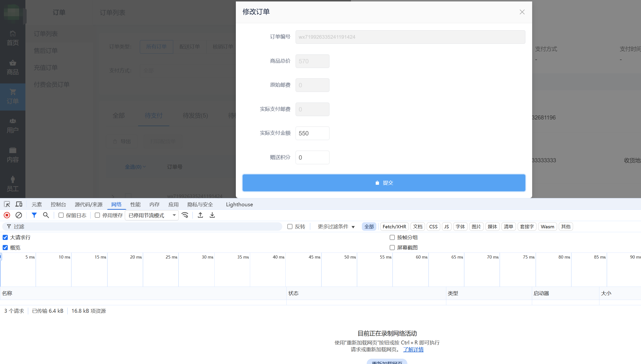
Task: Click the export HAR download icon
Action: click(212, 215)
